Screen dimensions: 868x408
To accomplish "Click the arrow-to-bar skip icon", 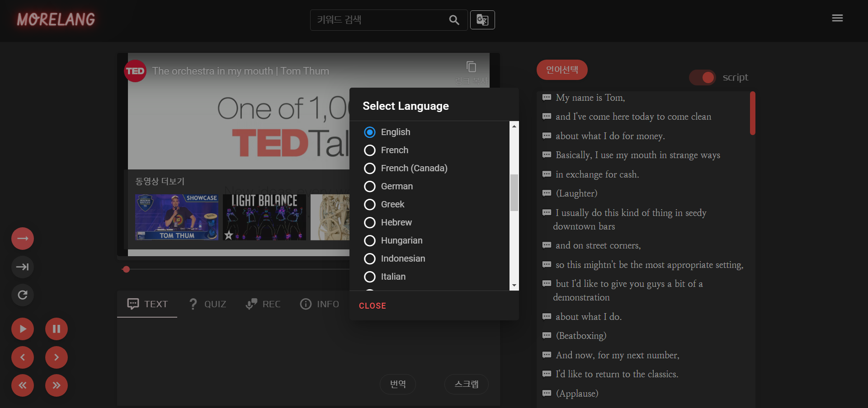I will pos(23,267).
